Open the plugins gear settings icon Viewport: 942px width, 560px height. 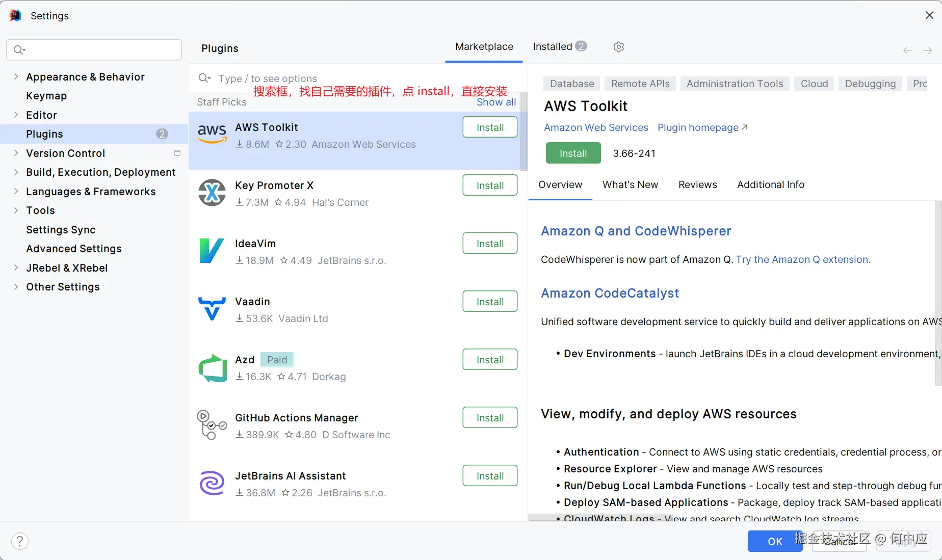click(x=619, y=47)
